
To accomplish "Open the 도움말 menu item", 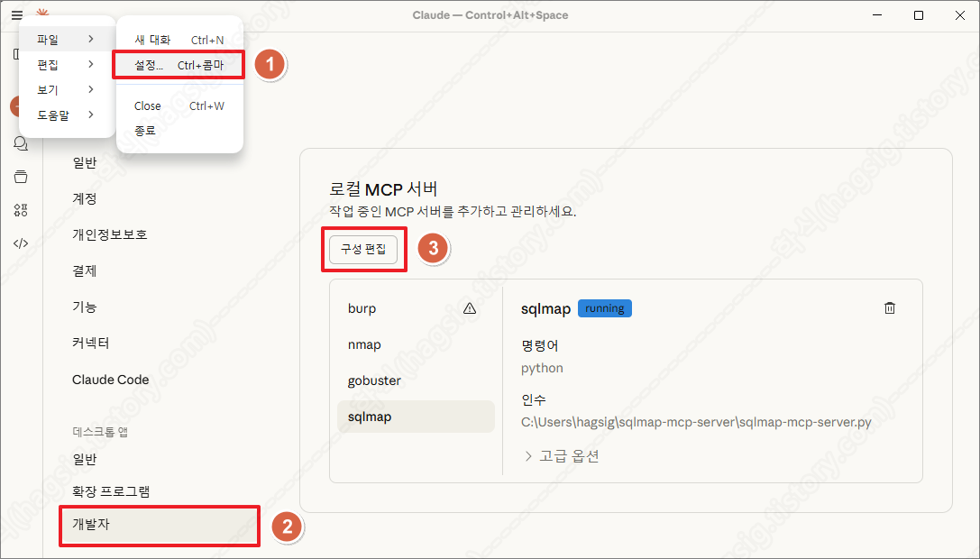I will click(x=67, y=115).
